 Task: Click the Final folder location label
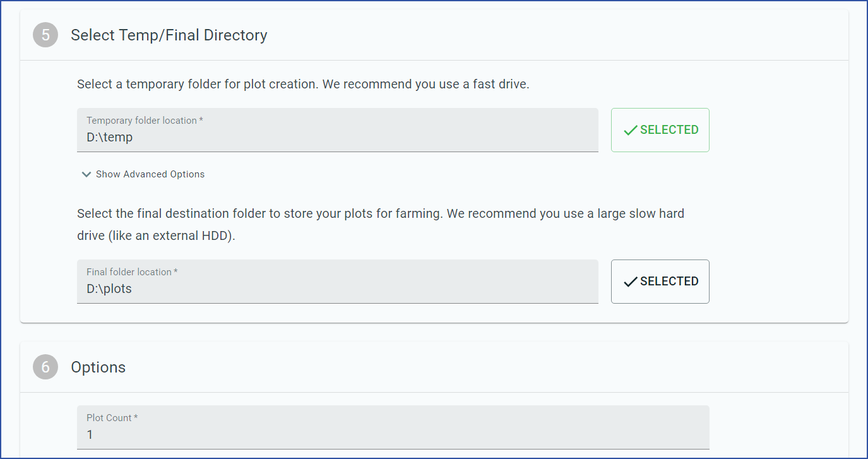132,272
